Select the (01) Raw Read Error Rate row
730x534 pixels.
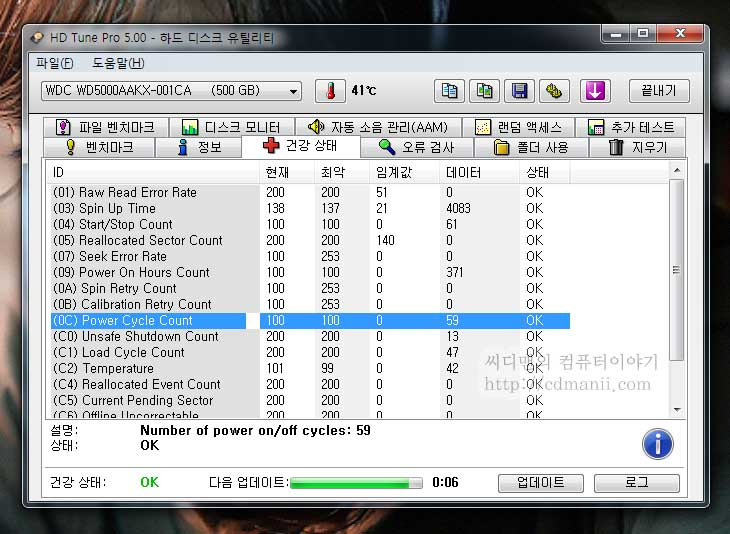click(310, 192)
